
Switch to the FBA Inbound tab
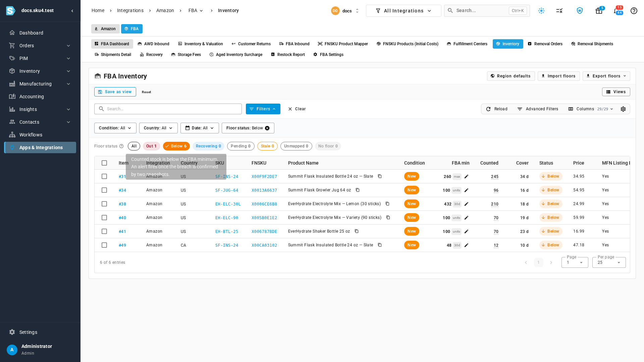pyautogui.click(x=294, y=44)
